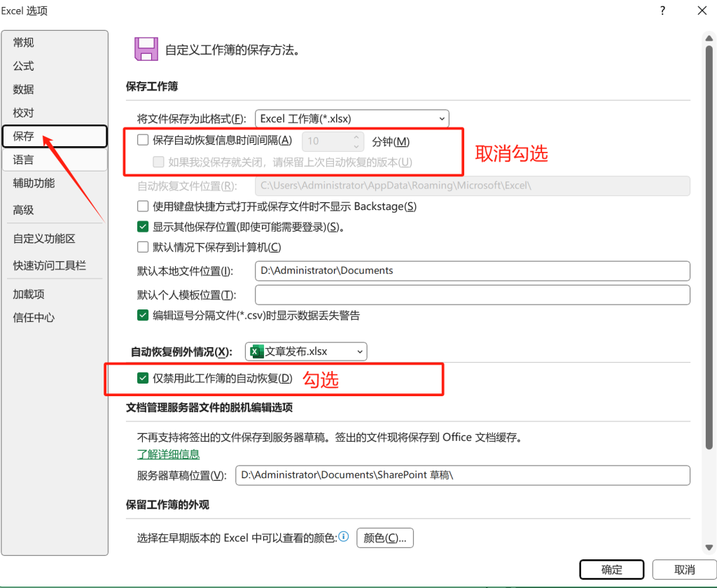Select 保存 in the options sidebar
Screen dimensions: 717x588
55,136
